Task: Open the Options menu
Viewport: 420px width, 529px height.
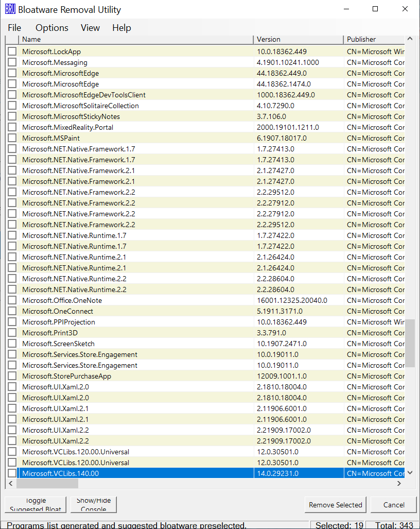Action: pos(52,28)
